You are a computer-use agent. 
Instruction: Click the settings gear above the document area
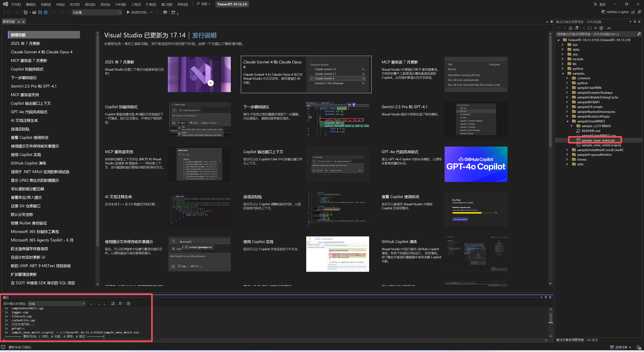click(x=552, y=22)
